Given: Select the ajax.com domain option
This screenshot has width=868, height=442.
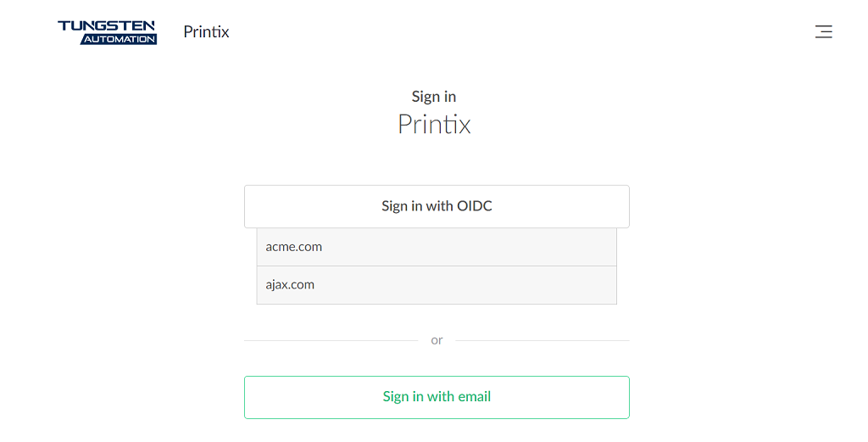Looking at the screenshot, I should point(437,285).
